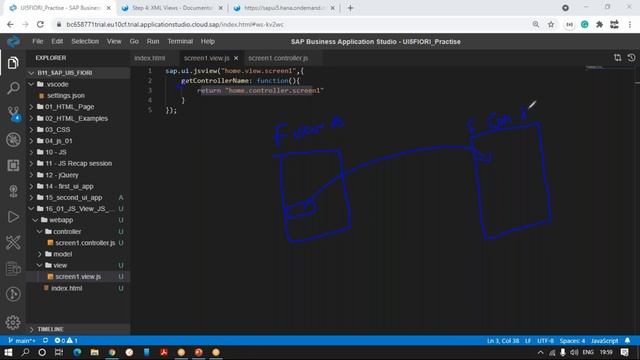Select screen1.view.js in explorer tree

click(x=78, y=277)
